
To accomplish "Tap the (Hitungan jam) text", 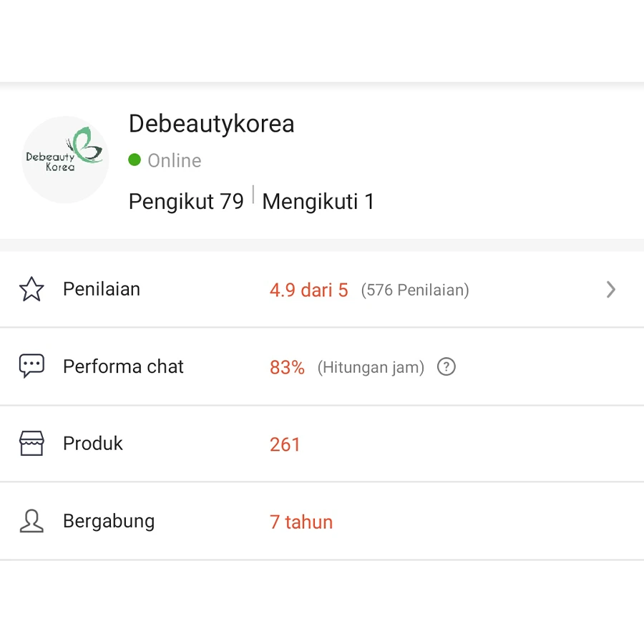I will 371,368.
